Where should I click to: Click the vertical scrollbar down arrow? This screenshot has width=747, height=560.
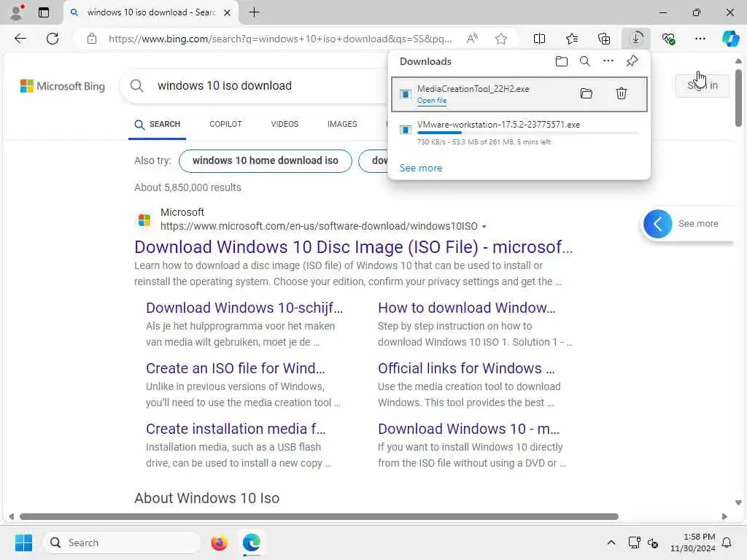click(x=738, y=502)
